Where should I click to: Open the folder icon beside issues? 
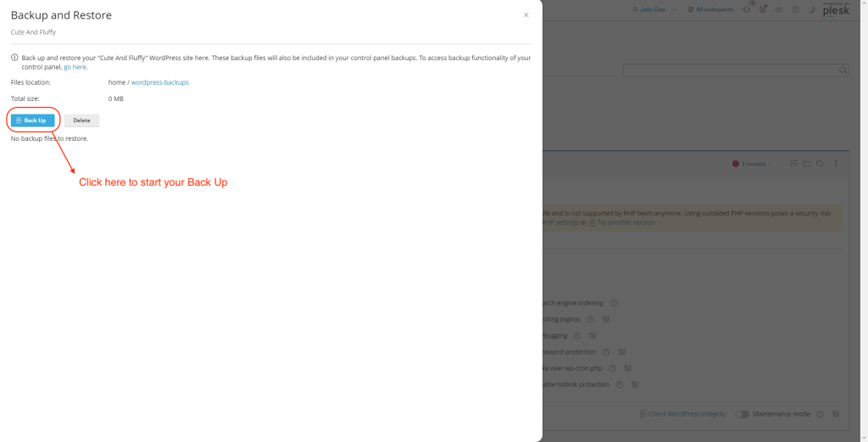pos(807,164)
